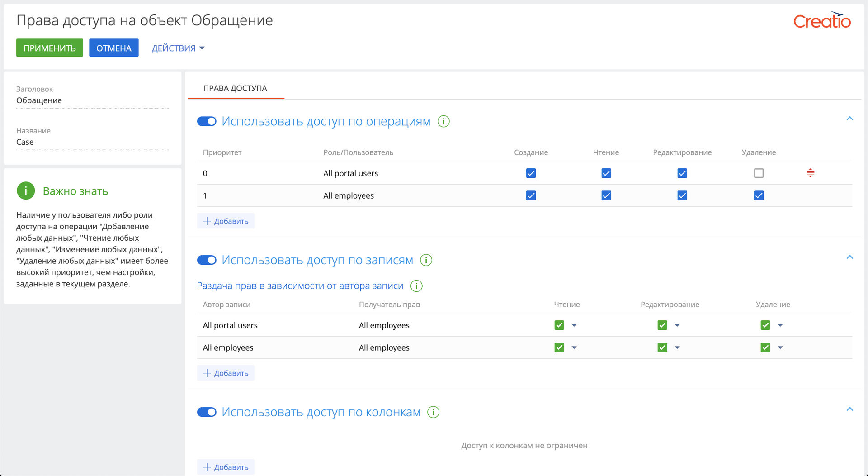Select 'All employees' recipient for author All portal users
The image size is (868, 476).
[x=384, y=325]
